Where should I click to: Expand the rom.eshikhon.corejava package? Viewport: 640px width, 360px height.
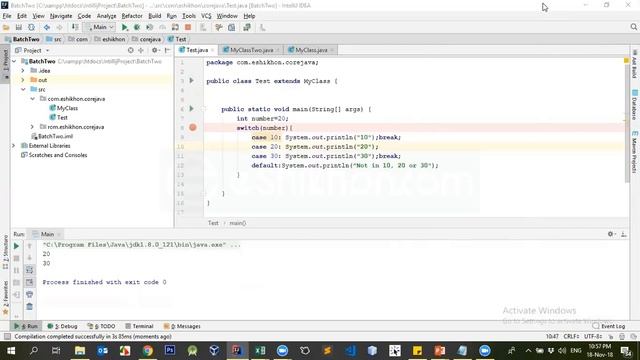(32, 127)
